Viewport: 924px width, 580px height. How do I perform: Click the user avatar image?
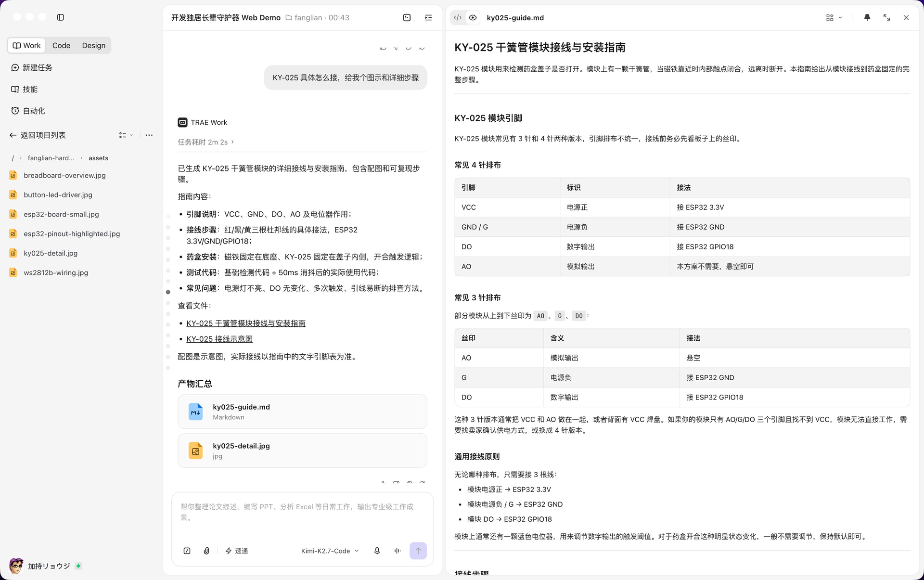click(16, 567)
